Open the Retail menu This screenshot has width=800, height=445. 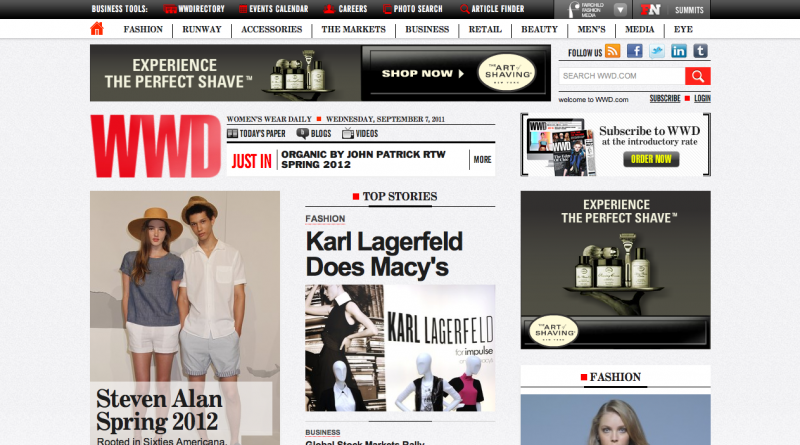485,29
